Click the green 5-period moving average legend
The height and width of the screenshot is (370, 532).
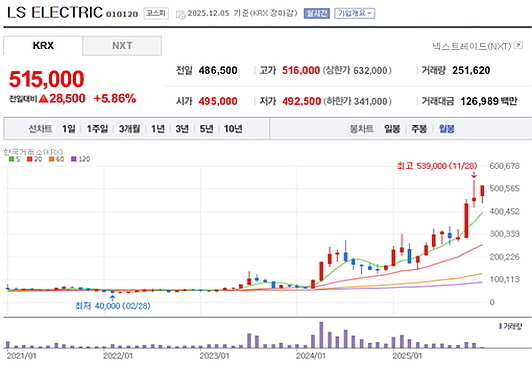click(14, 159)
